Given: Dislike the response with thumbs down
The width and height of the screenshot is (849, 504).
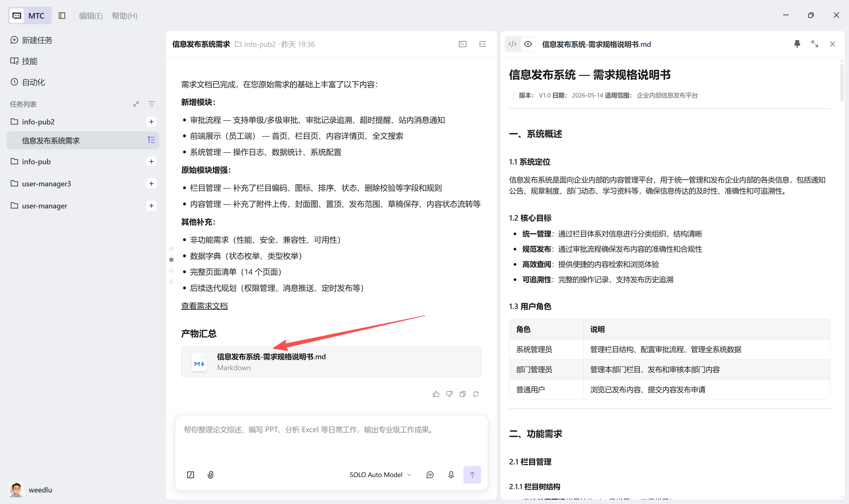Looking at the screenshot, I should [449, 394].
